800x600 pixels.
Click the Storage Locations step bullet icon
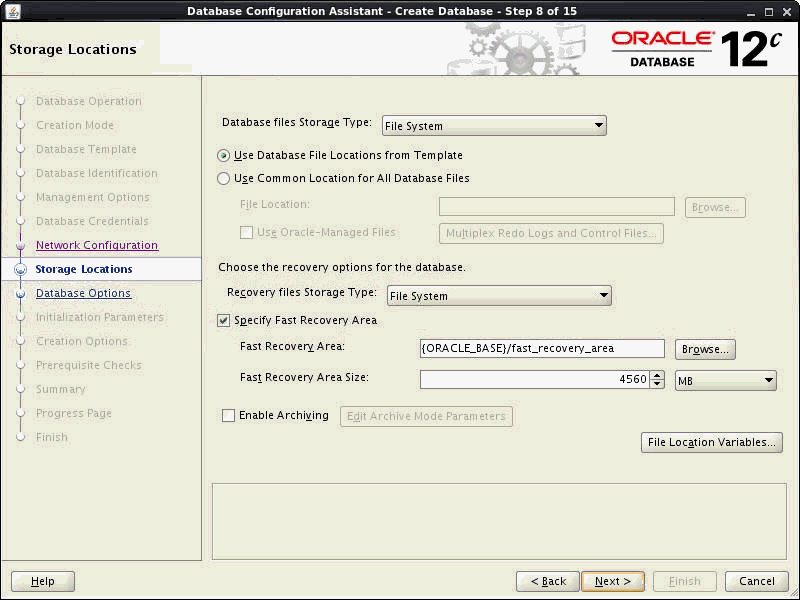click(x=20, y=269)
